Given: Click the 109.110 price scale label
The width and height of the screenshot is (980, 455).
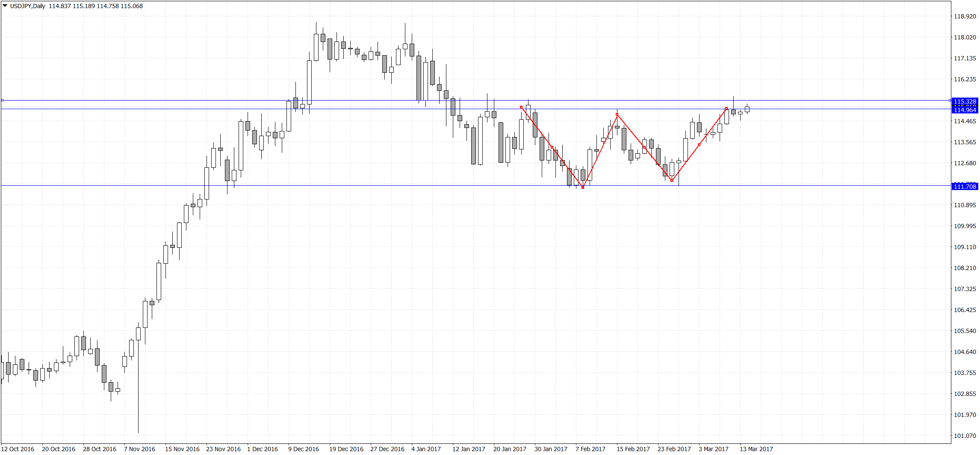Looking at the screenshot, I should tap(965, 247).
